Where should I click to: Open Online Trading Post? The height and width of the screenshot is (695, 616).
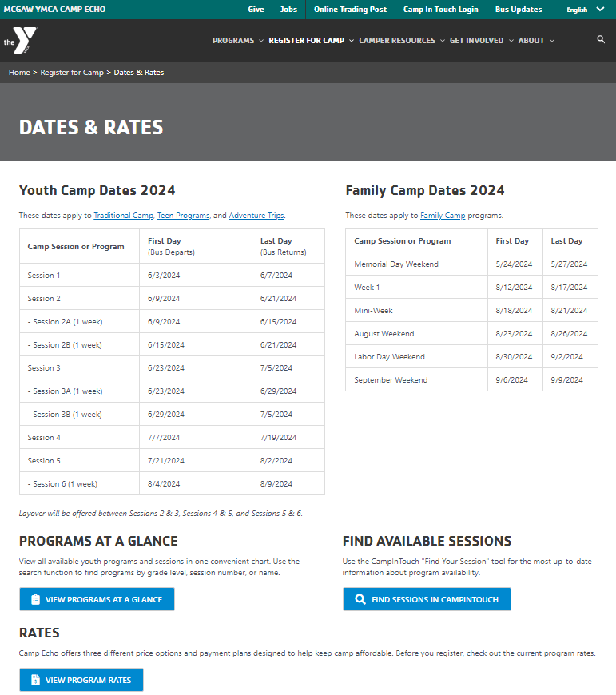(350, 10)
